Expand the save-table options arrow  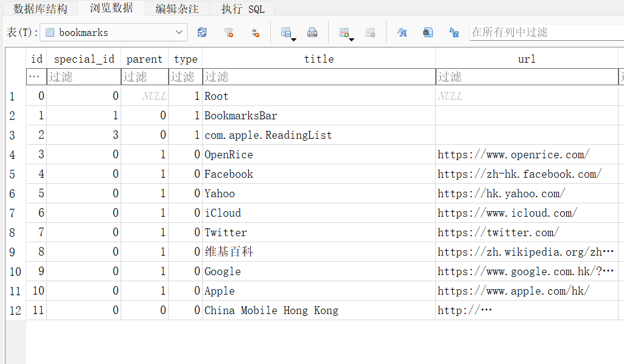293,40
